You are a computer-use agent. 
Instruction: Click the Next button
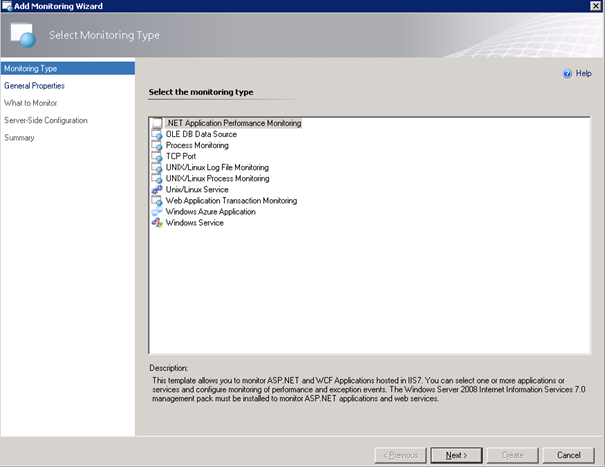[x=456, y=455]
